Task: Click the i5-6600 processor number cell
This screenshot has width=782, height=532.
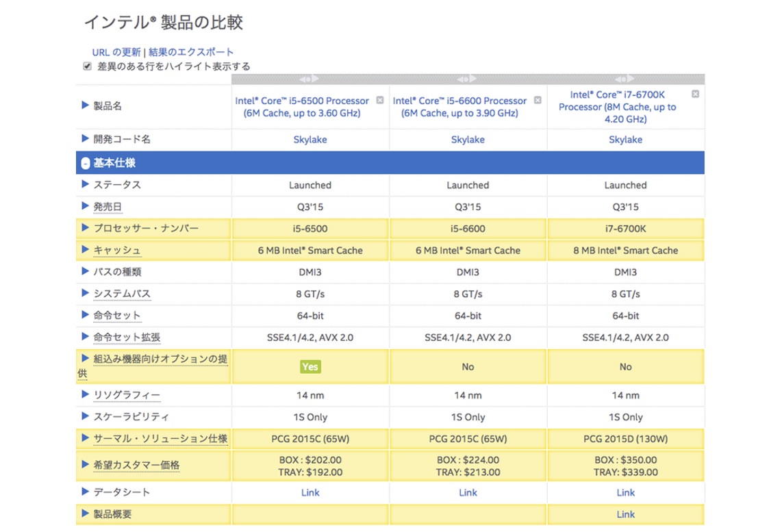Action: point(468,229)
